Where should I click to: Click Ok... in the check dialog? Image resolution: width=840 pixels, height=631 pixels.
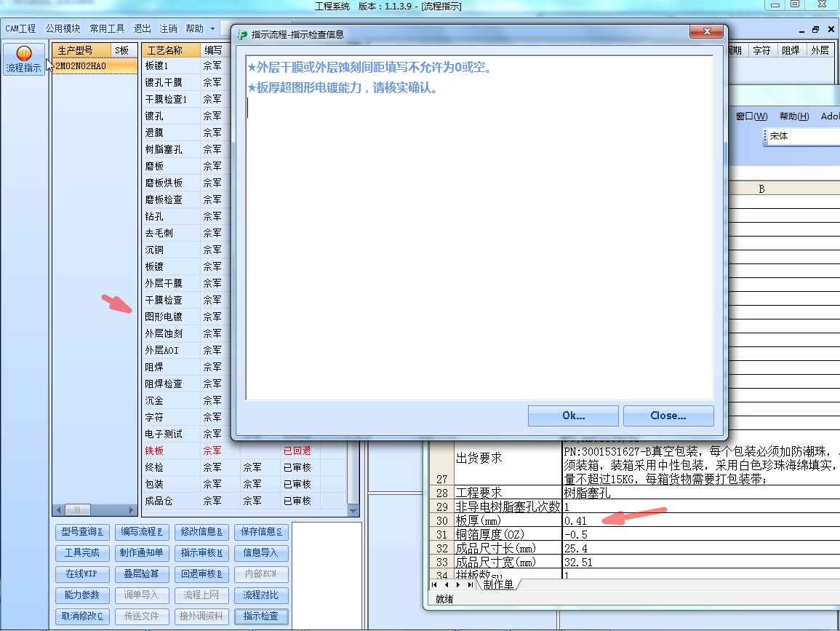pyautogui.click(x=573, y=416)
